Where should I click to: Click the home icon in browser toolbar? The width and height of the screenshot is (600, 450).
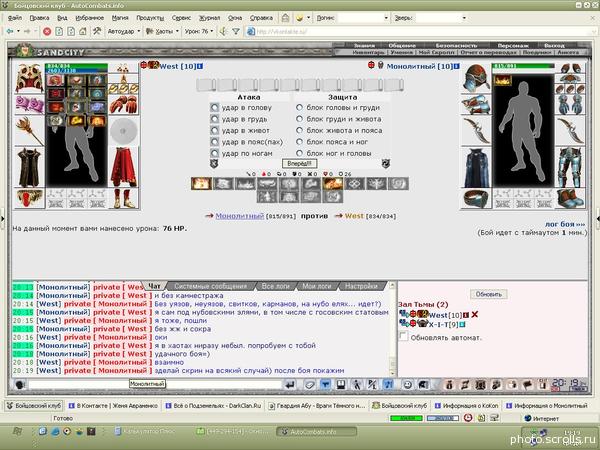[83, 31]
